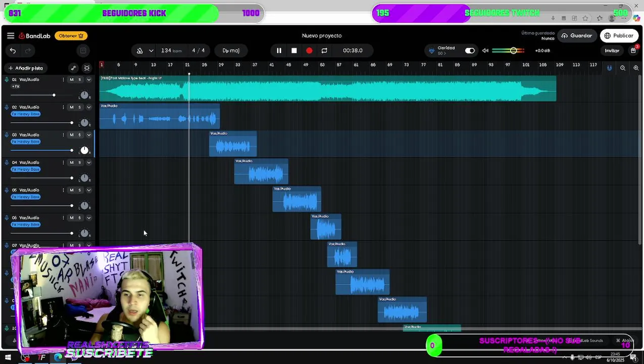Click the master volume speaker icon
644x364 pixels.
pos(485,51)
